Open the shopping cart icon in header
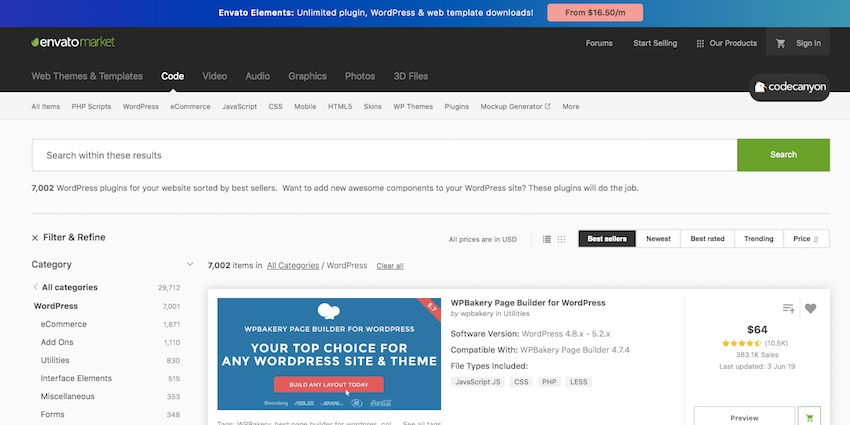Viewport: 850px width, 425px height. (781, 43)
